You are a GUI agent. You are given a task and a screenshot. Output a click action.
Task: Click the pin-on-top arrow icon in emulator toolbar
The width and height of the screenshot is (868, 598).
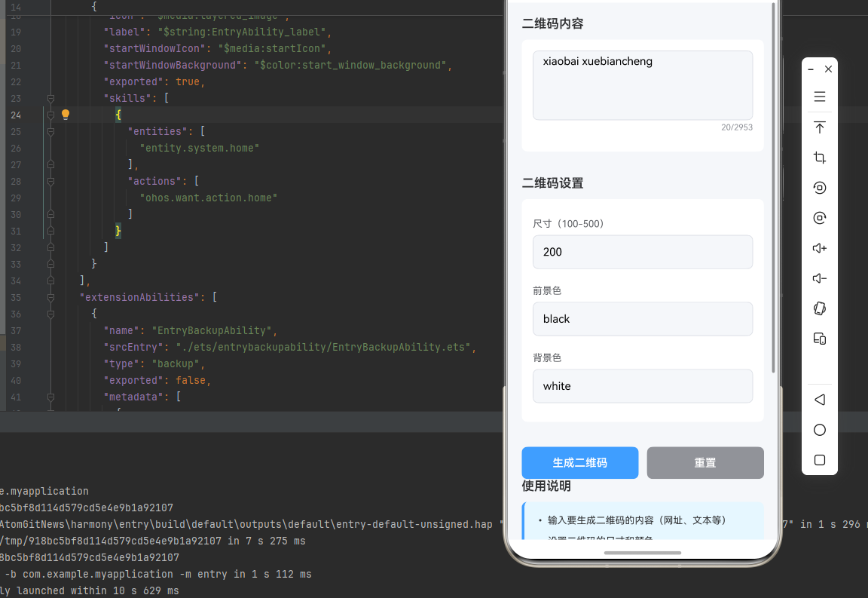[819, 127]
